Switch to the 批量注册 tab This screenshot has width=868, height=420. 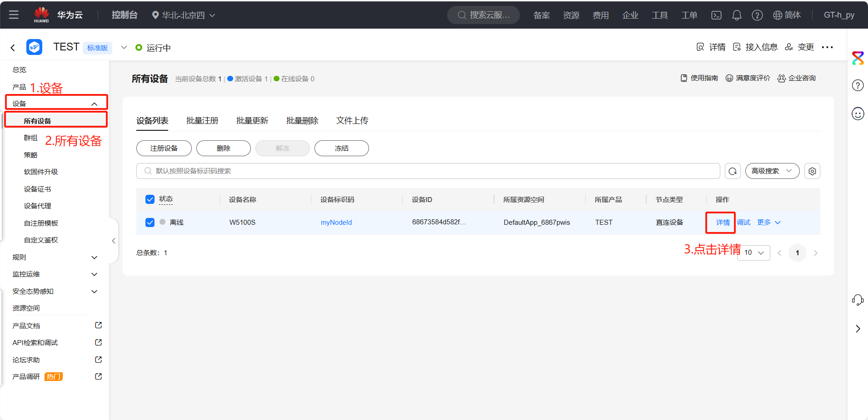[x=202, y=121]
